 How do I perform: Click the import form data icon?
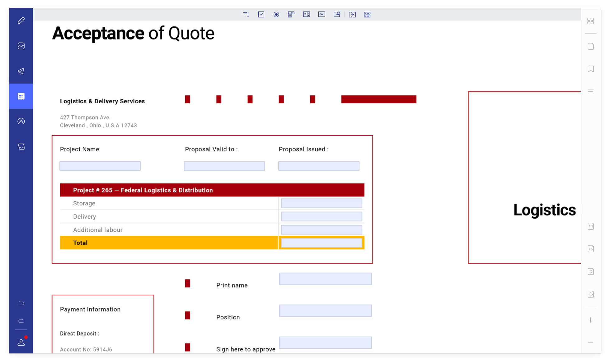[352, 15]
